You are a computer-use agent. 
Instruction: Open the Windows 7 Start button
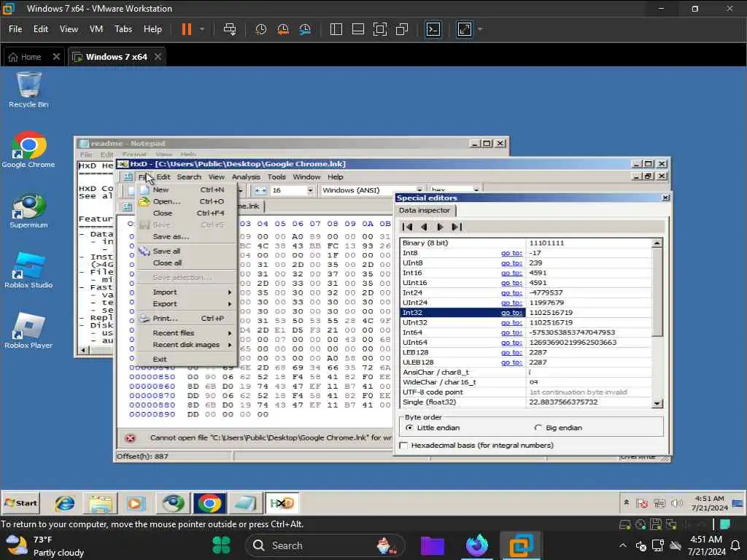(x=21, y=503)
